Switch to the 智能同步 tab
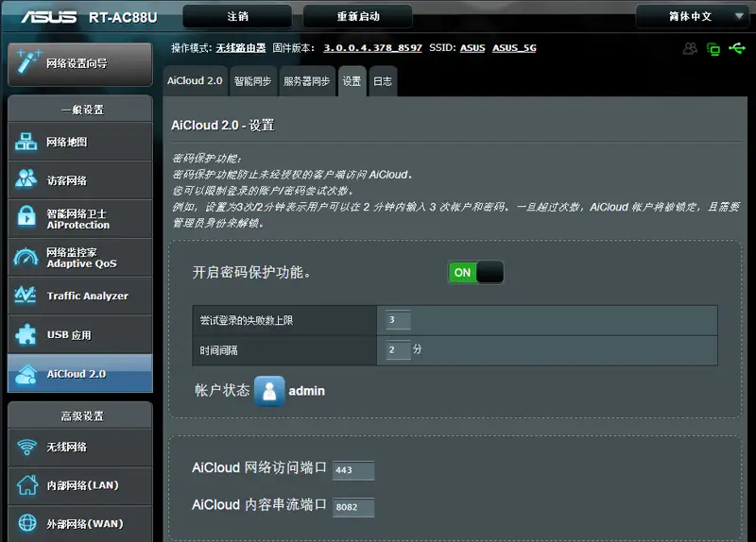This screenshot has width=756, height=542. [252, 81]
